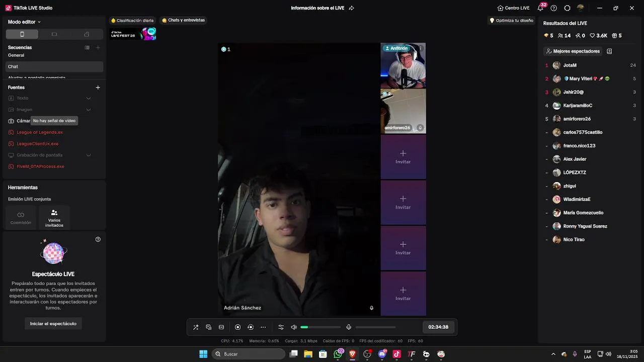Image resolution: width=644 pixels, height=362 pixels.
Task: Toggle Adrián Sánchez microphone icon
Action: [x=372, y=308]
